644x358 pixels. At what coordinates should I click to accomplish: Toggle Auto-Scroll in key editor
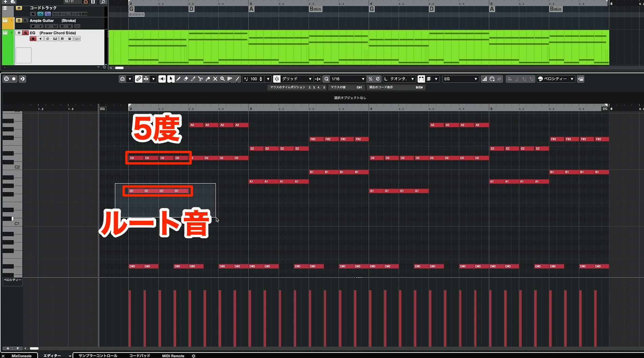point(146,79)
